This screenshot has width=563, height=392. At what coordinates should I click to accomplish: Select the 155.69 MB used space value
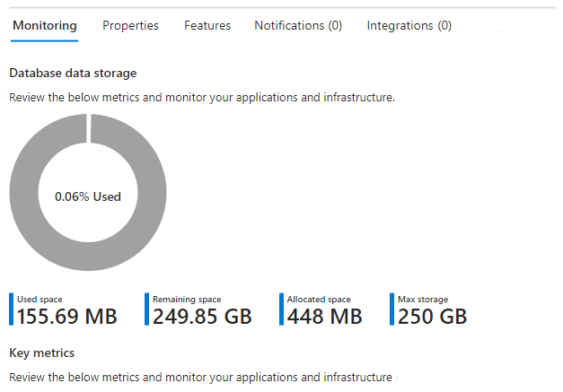pos(67,316)
